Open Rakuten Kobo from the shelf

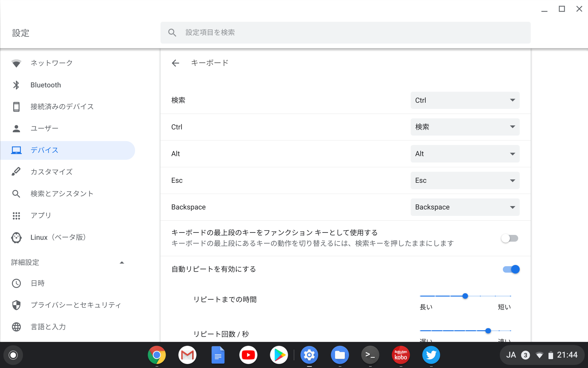(x=401, y=355)
